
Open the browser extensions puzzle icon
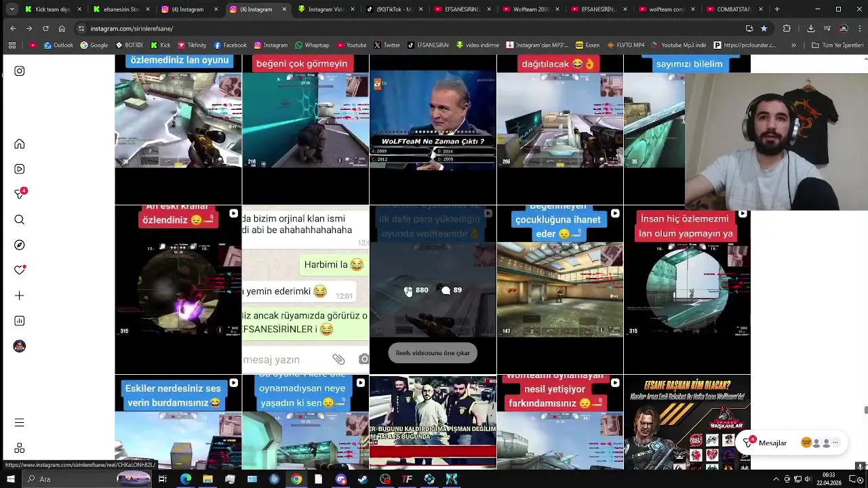[x=787, y=28]
